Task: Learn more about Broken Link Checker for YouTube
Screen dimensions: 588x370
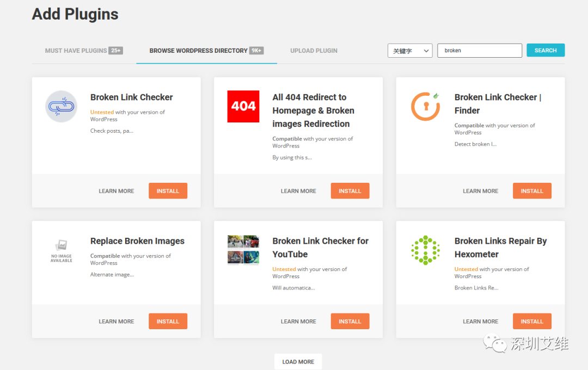Action: tap(298, 322)
